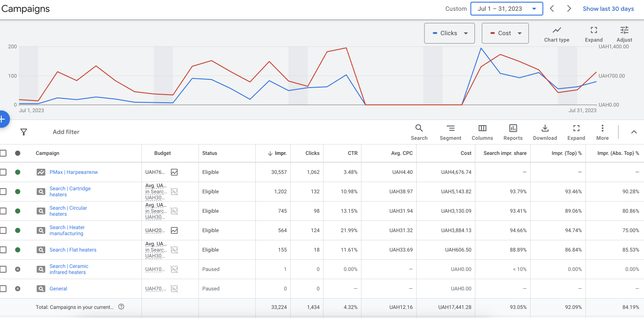Click the Show last 30 days link
644x318 pixels.
pos(608,9)
